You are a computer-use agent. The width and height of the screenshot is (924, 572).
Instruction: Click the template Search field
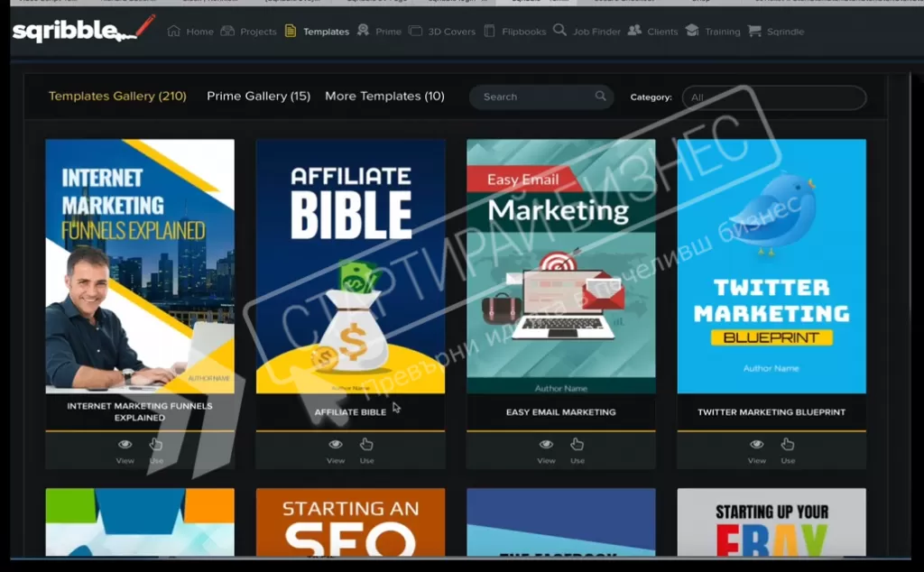[541, 97]
